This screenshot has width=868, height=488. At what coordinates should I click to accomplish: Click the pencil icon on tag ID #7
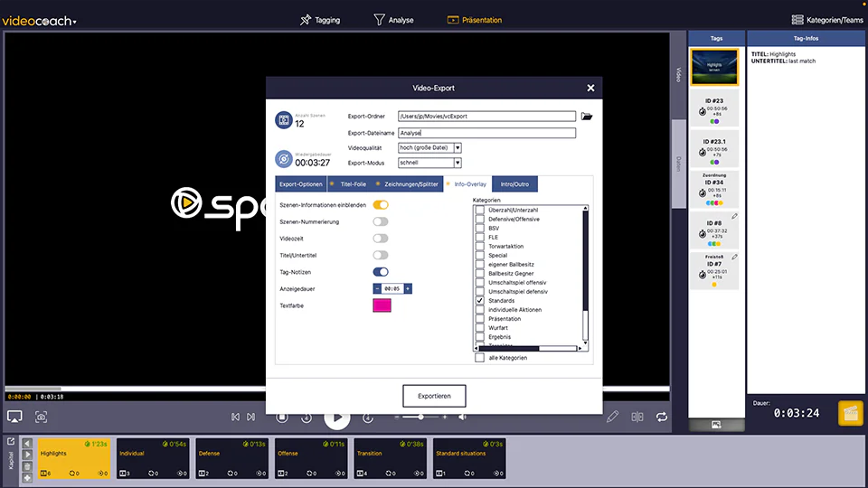[734, 257]
